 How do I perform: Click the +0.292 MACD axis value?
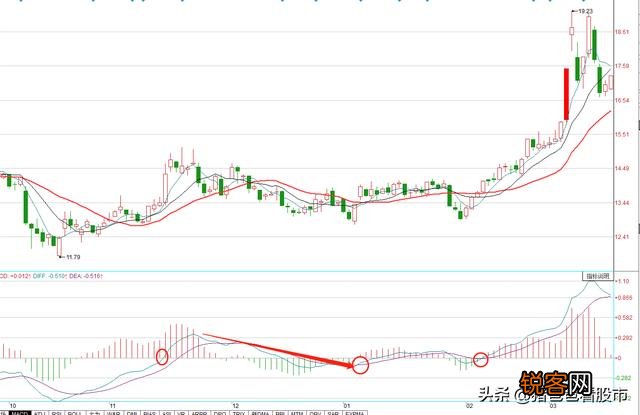click(x=624, y=338)
